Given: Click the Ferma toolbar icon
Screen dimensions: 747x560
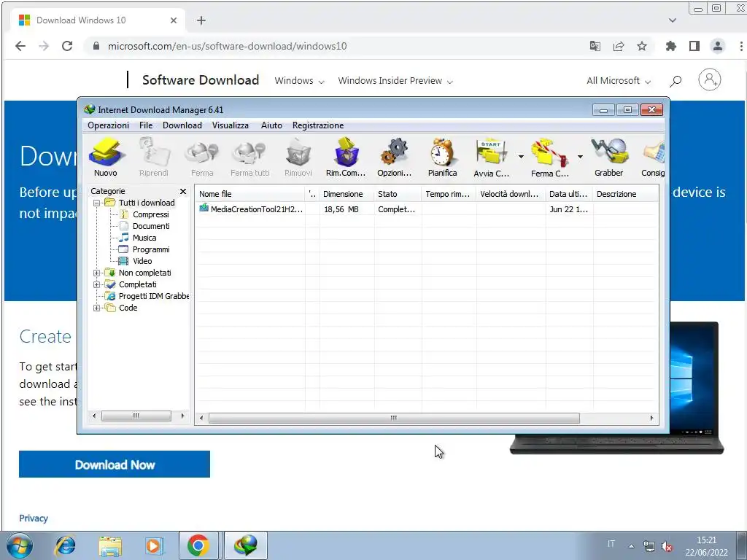Looking at the screenshot, I should pos(202,157).
